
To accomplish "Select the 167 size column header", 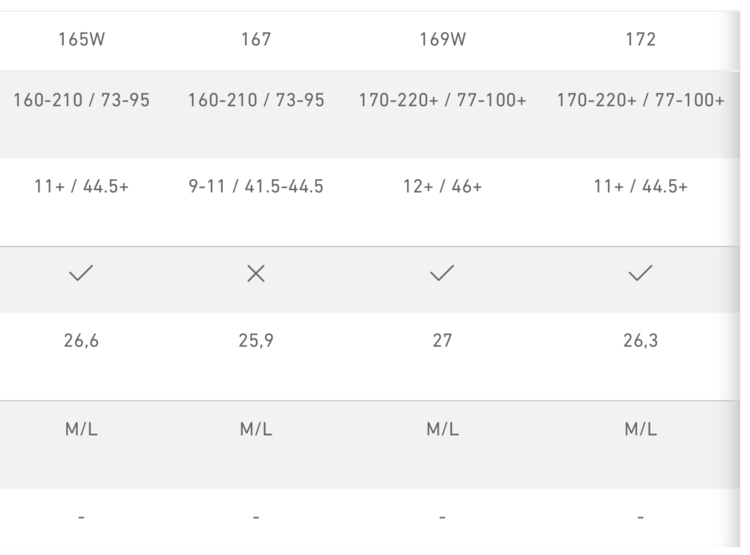I will coord(256,41).
